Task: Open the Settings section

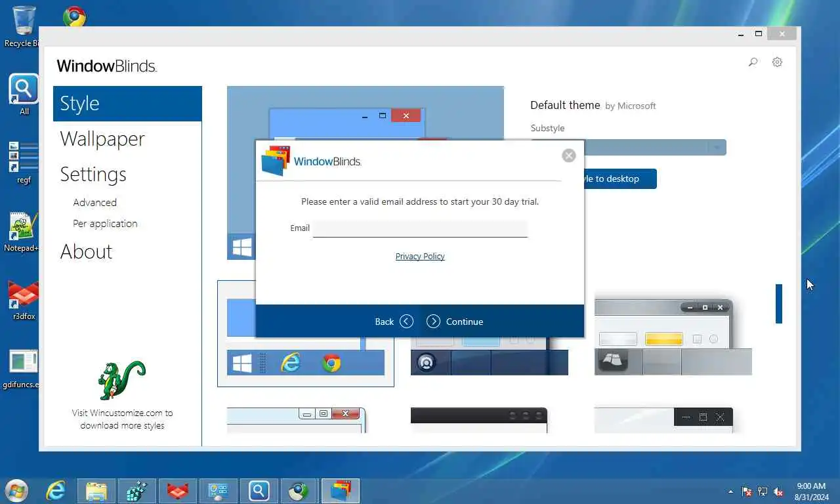Action: [x=93, y=175]
